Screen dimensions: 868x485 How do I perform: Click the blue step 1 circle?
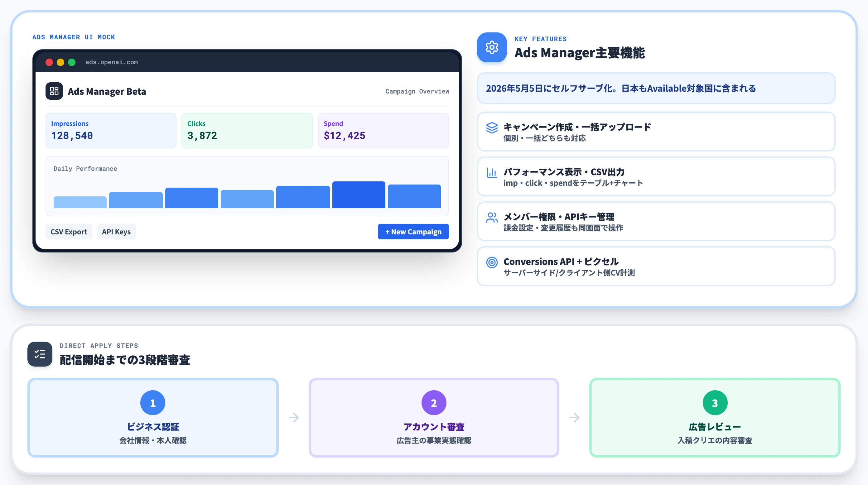point(153,403)
